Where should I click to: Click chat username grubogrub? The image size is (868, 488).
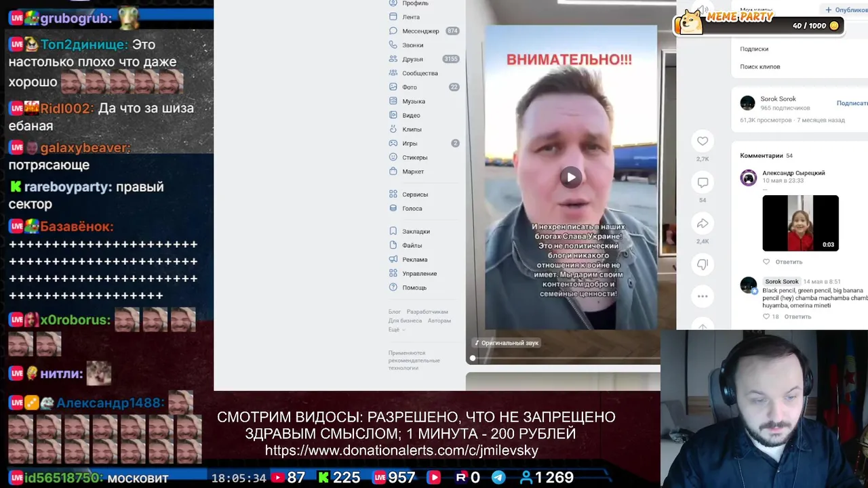click(x=76, y=18)
